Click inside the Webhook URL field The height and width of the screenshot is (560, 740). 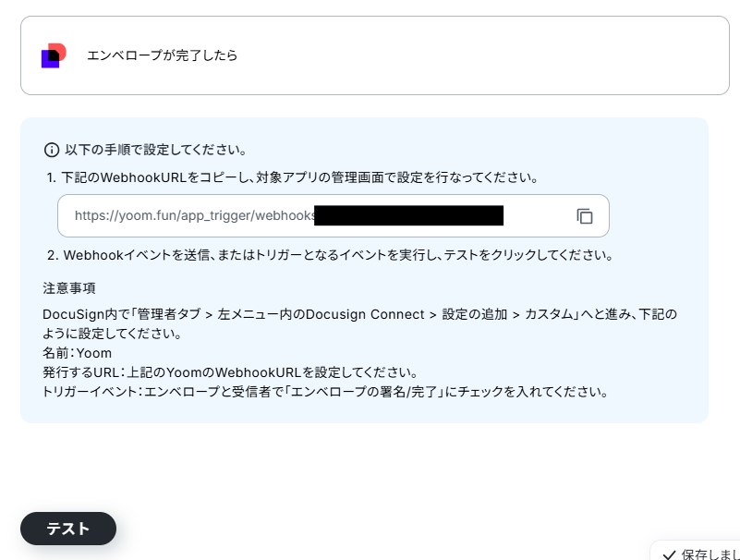tap(334, 216)
